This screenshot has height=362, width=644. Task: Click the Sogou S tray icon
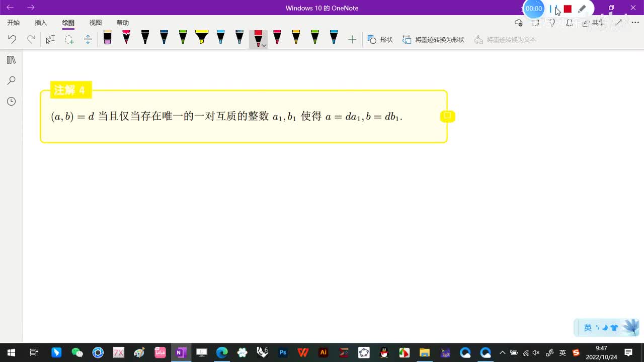click(x=576, y=352)
